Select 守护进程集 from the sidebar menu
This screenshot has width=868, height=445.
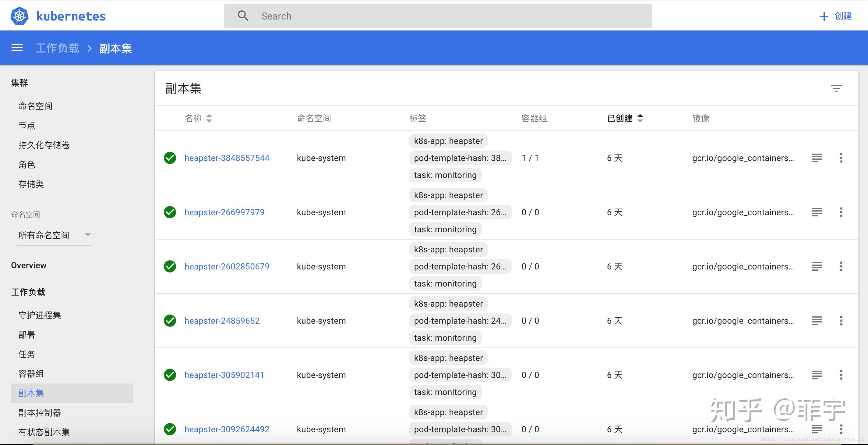[x=39, y=315]
